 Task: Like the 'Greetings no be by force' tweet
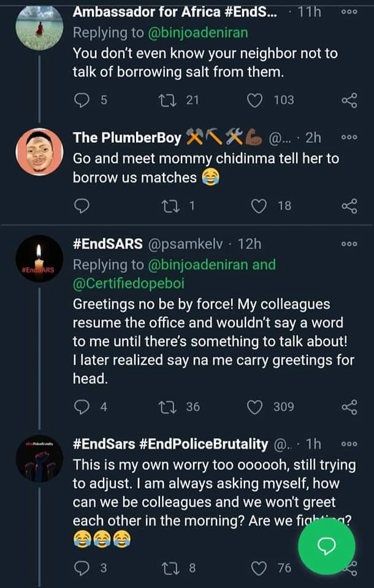[x=258, y=407]
